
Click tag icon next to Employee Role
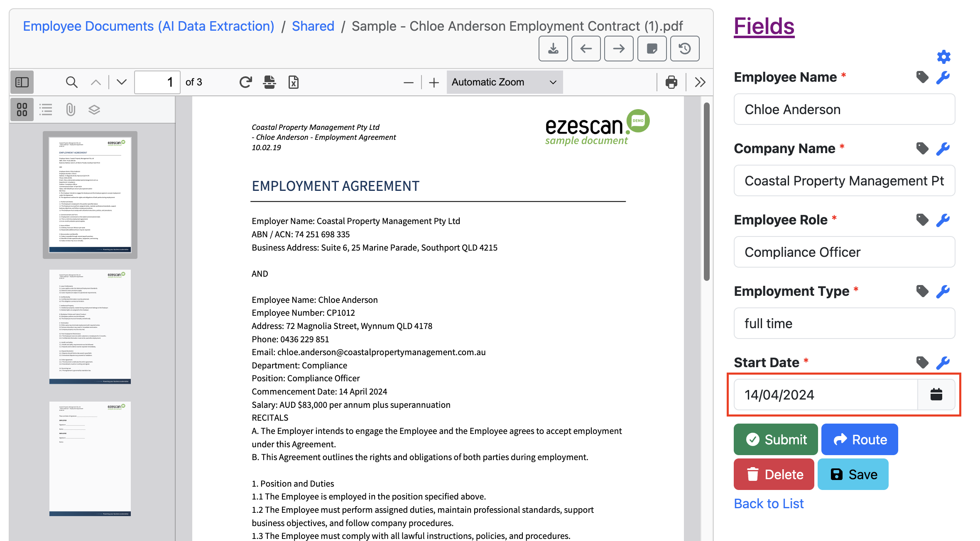(922, 220)
